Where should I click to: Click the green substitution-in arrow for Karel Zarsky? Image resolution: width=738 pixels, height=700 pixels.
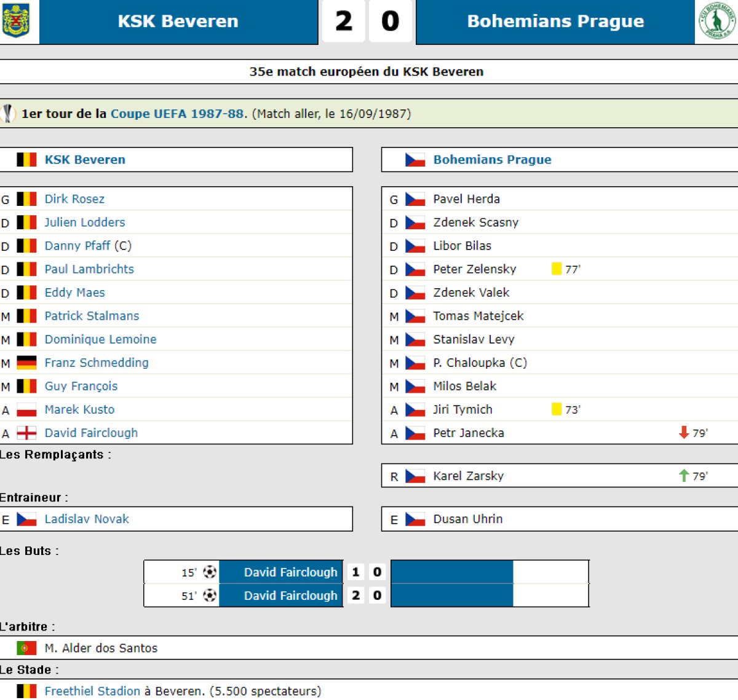(683, 476)
